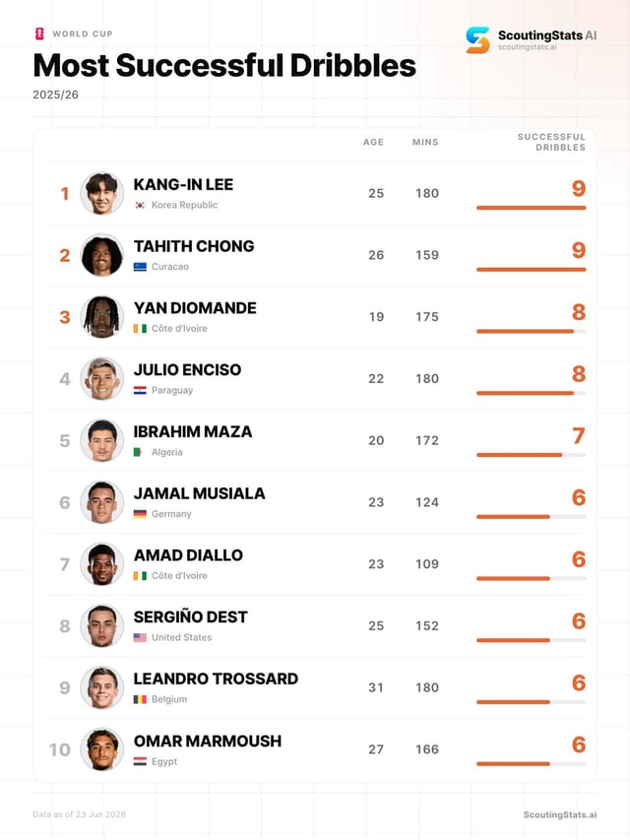
Task: Click the Successful Dribbles column header
Action: pyautogui.click(x=551, y=142)
